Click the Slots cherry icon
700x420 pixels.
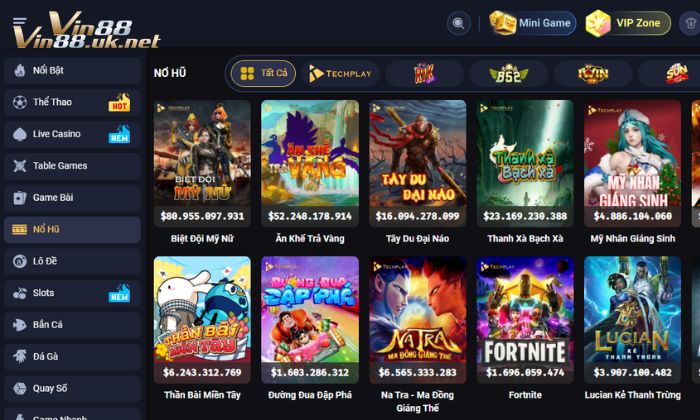pos(20,293)
